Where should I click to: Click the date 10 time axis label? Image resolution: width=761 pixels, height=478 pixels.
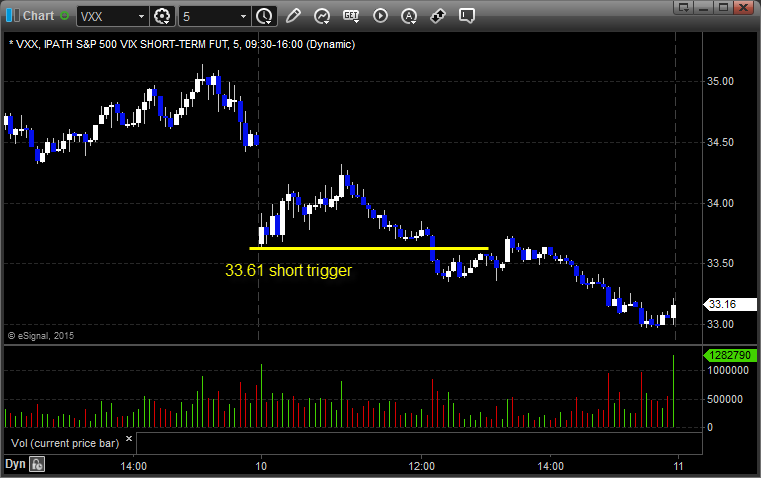pos(261,466)
